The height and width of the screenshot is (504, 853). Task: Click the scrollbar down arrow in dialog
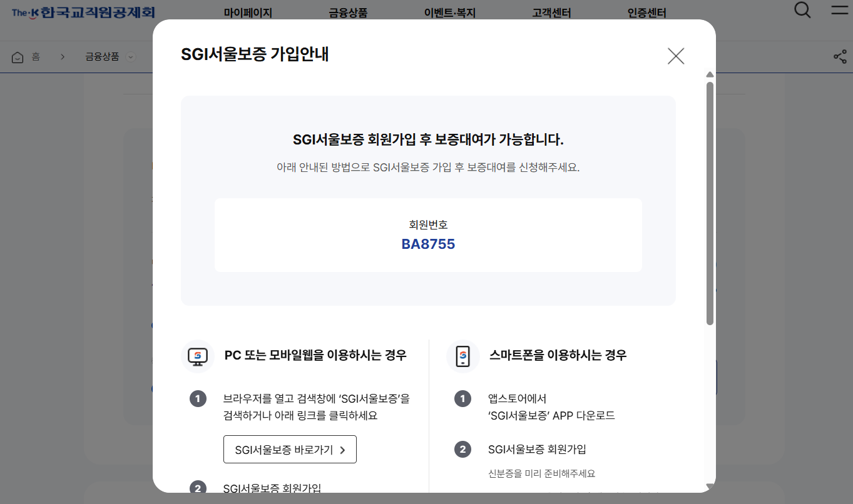710,486
